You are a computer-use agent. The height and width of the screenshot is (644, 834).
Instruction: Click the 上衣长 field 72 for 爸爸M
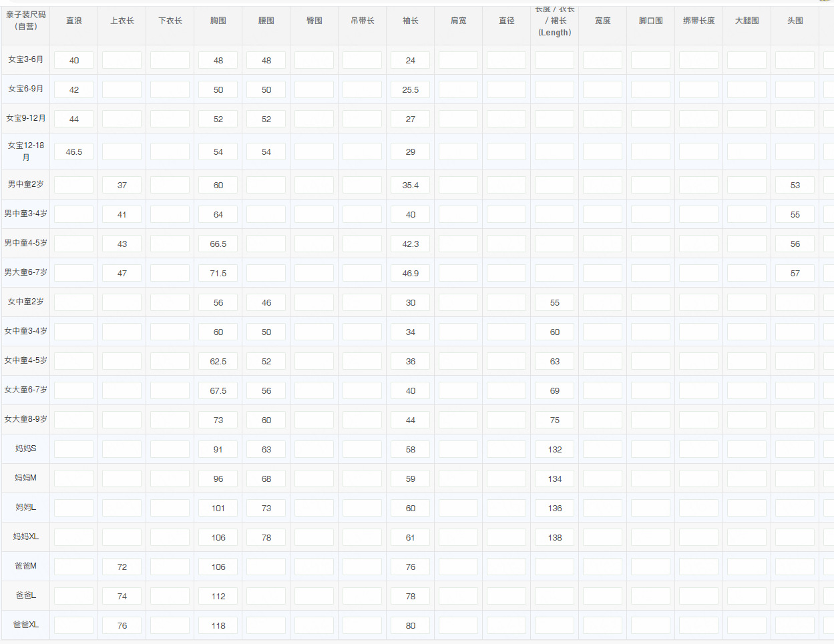click(x=122, y=567)
